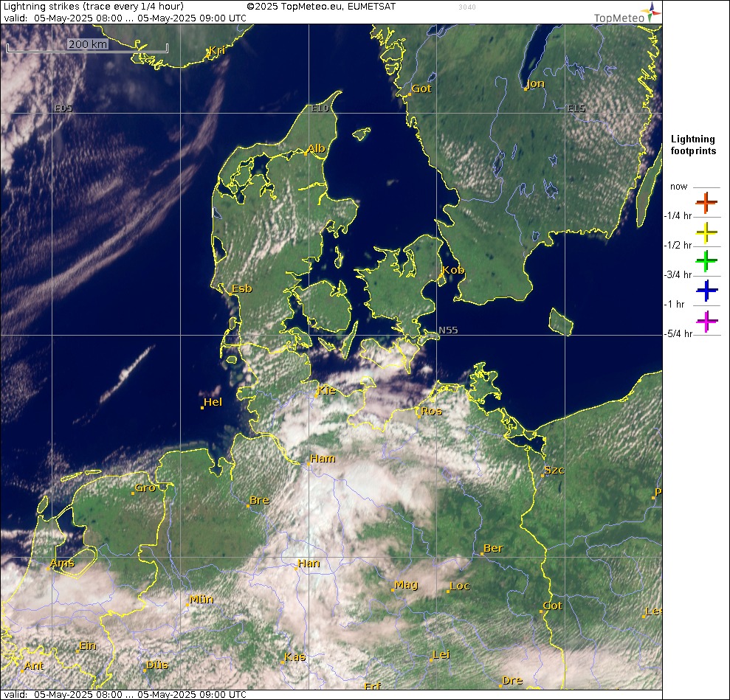Click the Ber city marker
Viewport: 730px width, 700px height.
pyautogui.click(x=482, y=553)
